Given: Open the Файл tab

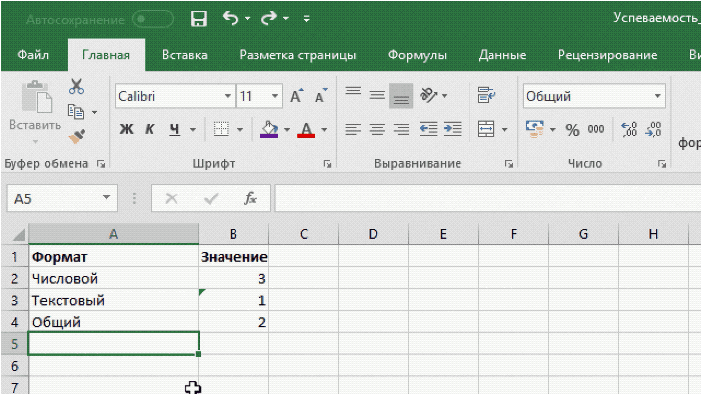Looking at the screenshot, I should 33,55.
